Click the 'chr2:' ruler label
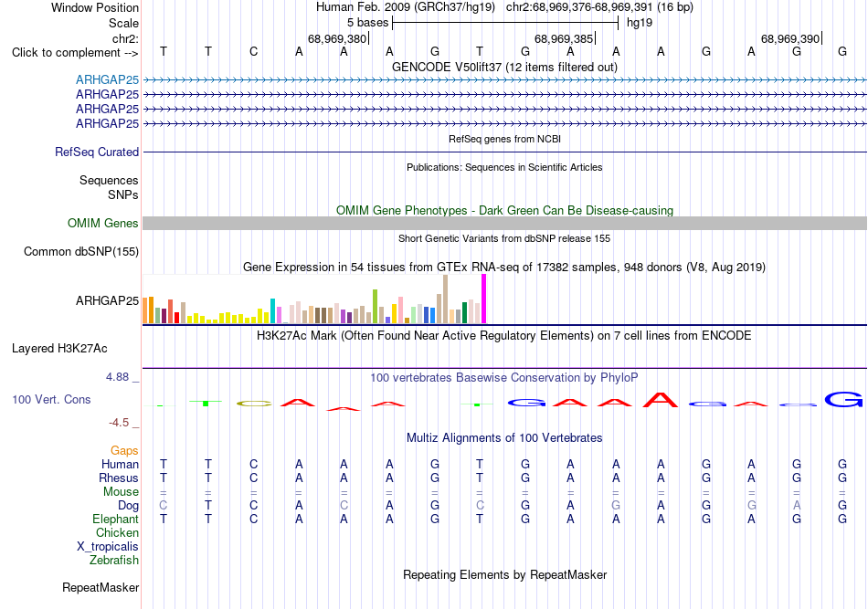 tap(125, 38)
